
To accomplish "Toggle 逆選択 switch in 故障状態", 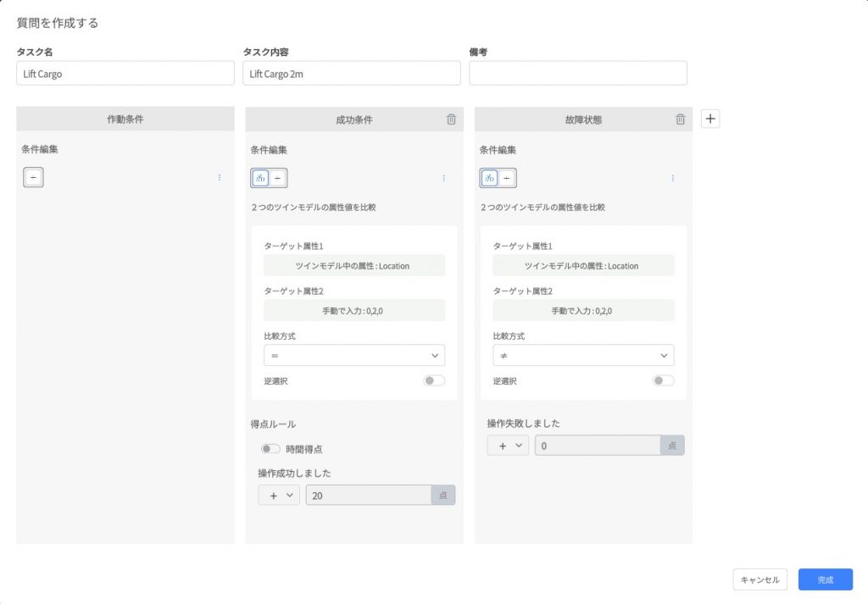I will pyautogui.click(x=663, y=381).
